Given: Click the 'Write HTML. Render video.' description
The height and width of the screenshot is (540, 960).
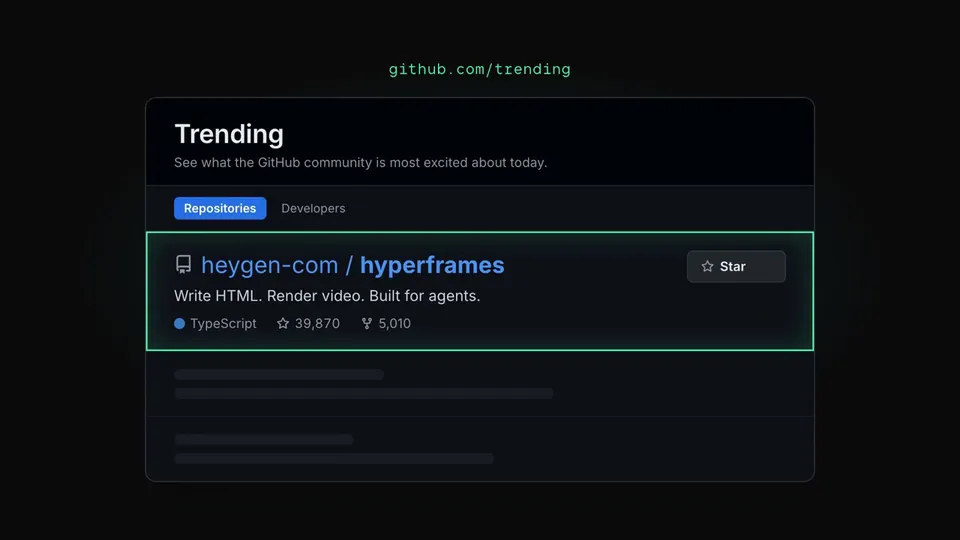Looking at the screenshot, I should 327,296.
